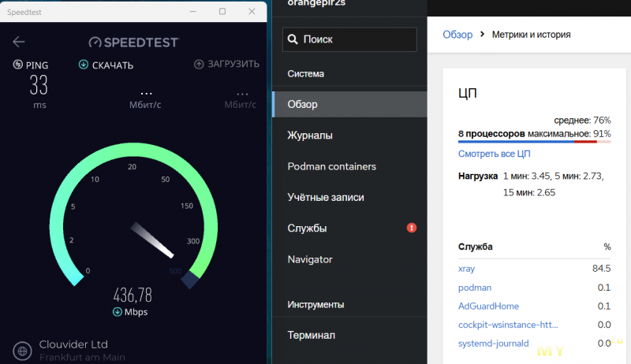This screenshot has width=631, height=364.
Task: Maximize the Speedtest window
Action: 222,12
